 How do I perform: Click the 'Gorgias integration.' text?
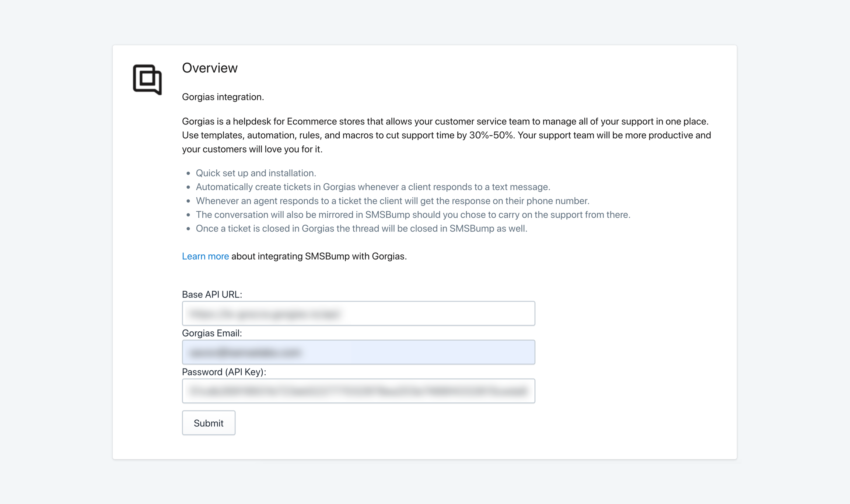[x=223, y=97]
